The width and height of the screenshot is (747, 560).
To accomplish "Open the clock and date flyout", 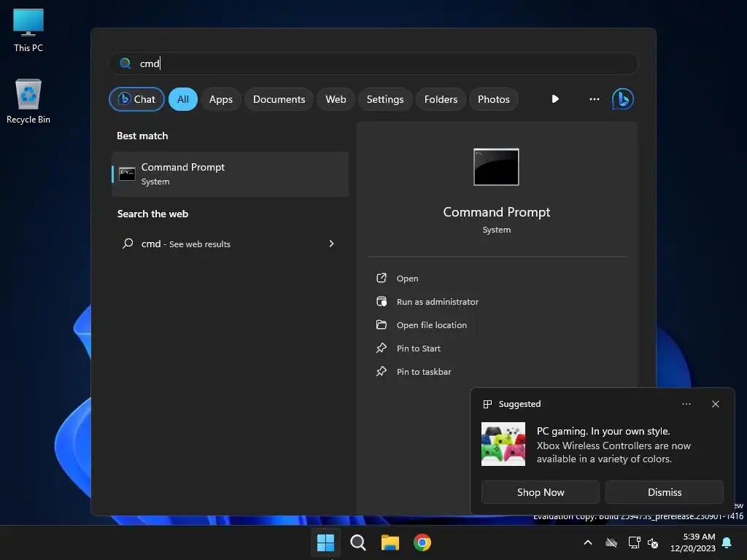I will pyautogui.click(x=693, y=542).
